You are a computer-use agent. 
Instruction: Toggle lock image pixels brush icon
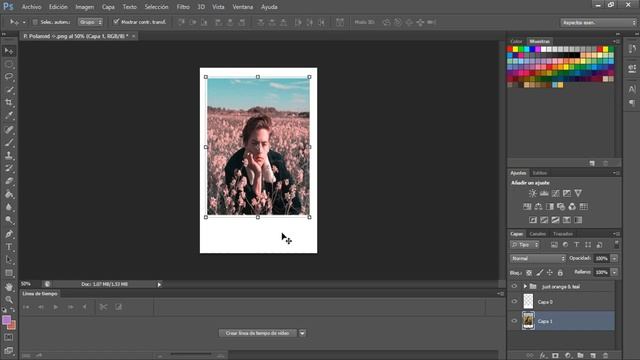540,273
